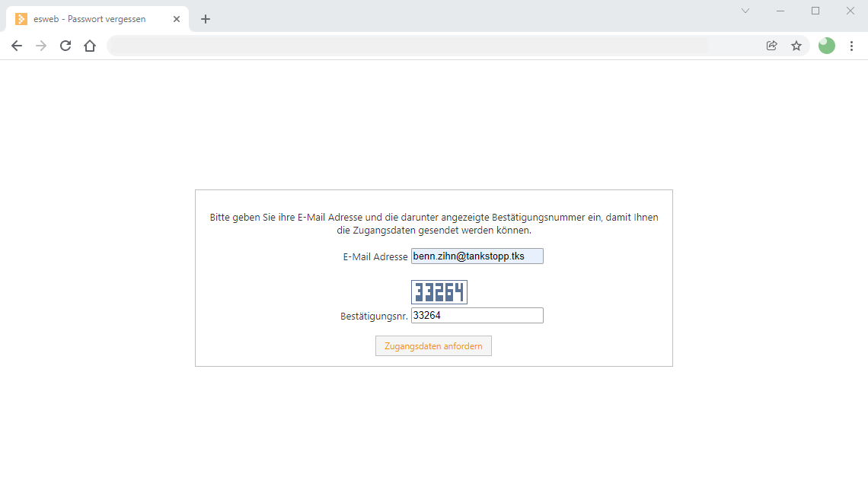This screenshot has width=868, height=490.
Task: Click the 33264 captcha image
Action: point(439,292)
